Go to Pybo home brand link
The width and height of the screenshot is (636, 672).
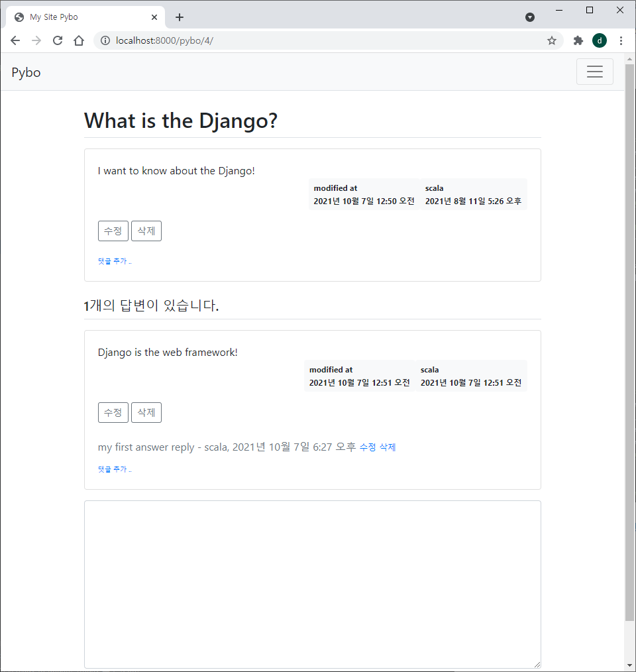click(26, 72)
